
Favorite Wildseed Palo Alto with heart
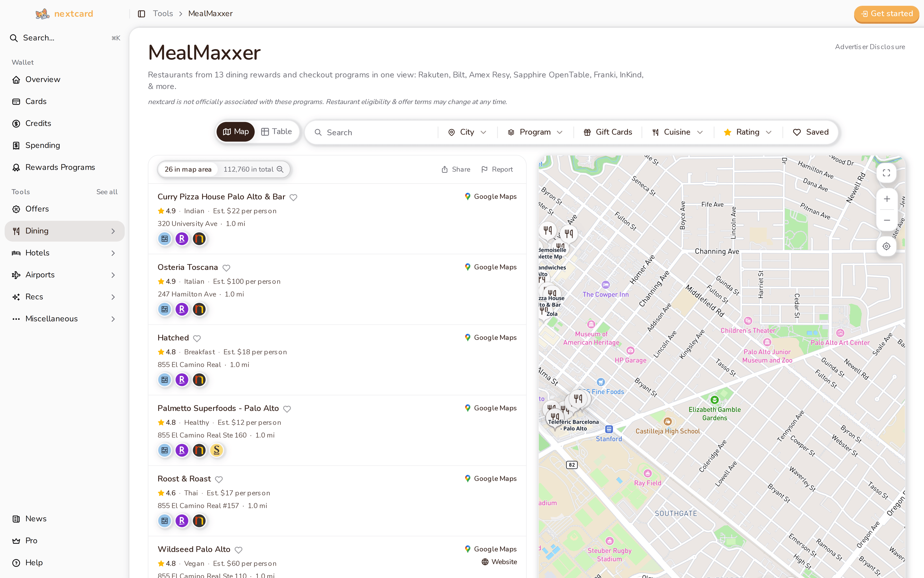coord(239,550)
